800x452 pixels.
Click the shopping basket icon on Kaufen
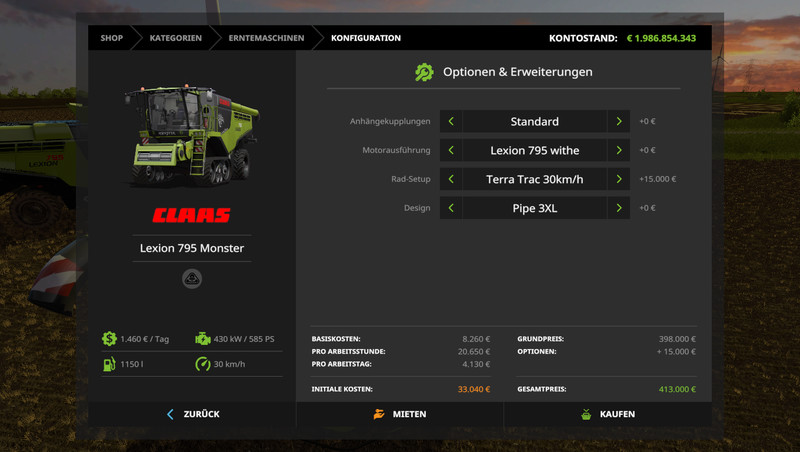pos(586,414)
